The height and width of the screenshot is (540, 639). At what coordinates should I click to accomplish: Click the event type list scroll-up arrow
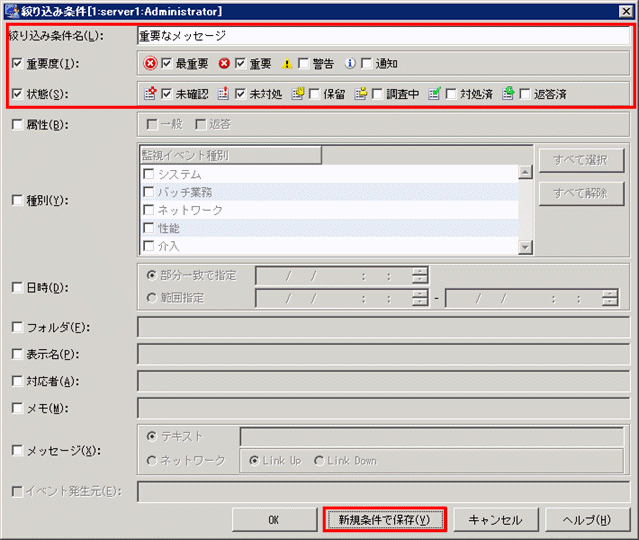[x=525, y=172]
